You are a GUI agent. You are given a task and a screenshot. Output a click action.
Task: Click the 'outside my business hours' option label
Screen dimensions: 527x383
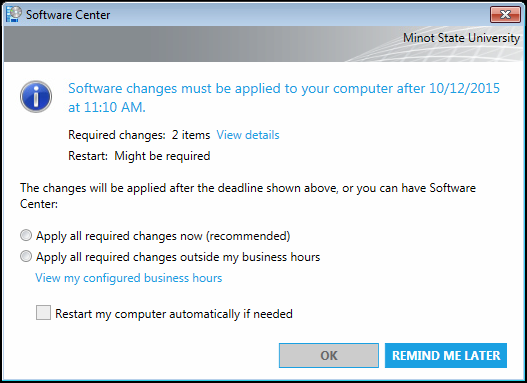(x=178, y=257)
